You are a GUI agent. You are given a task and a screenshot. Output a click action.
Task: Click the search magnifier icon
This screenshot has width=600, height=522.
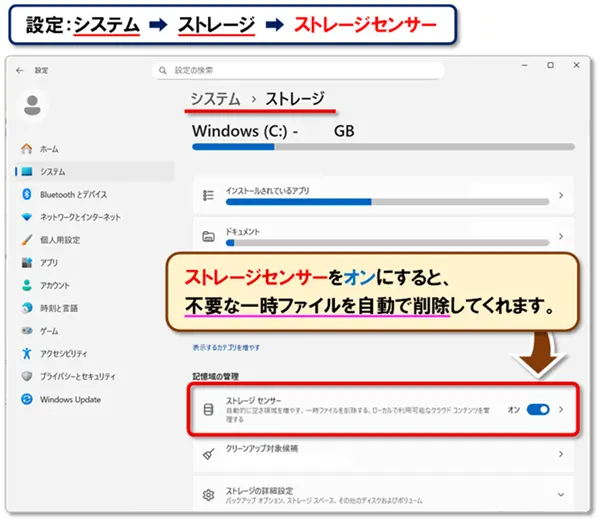click(x=163, y=70)
